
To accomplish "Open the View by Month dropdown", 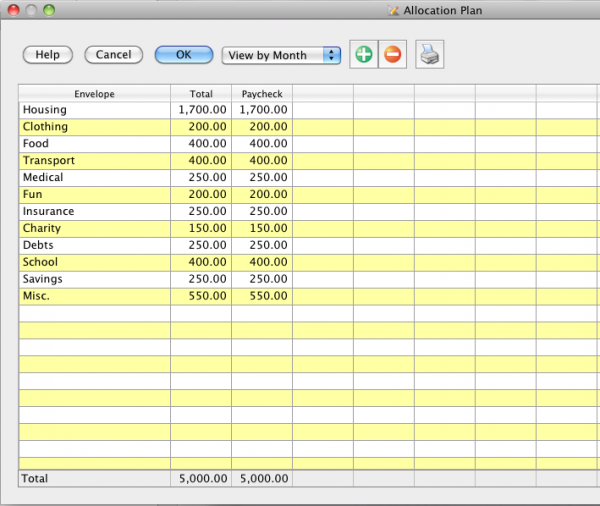I will [x=281, y=55].
